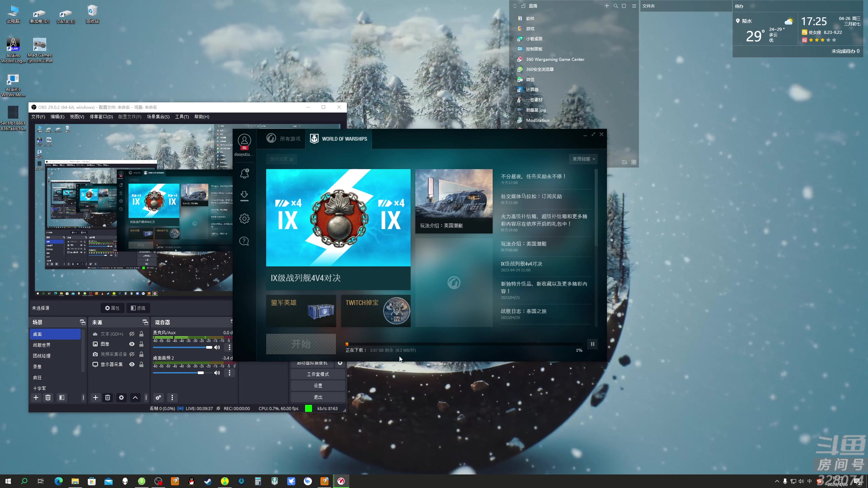Open the downloads icon in Game Center sidebar
This screenshot has height=488, width=868.
pyautogui.click(x=244, y=196)
